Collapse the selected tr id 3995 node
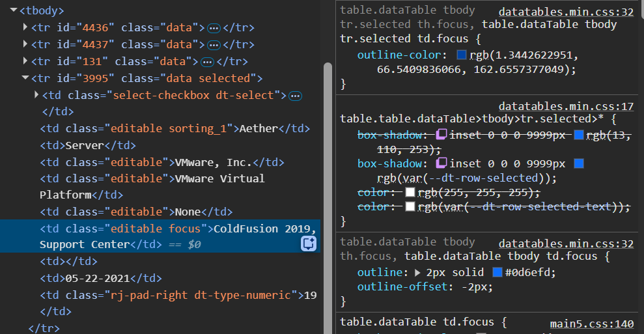Screen dimensions: 644x334 pos(25,79)
